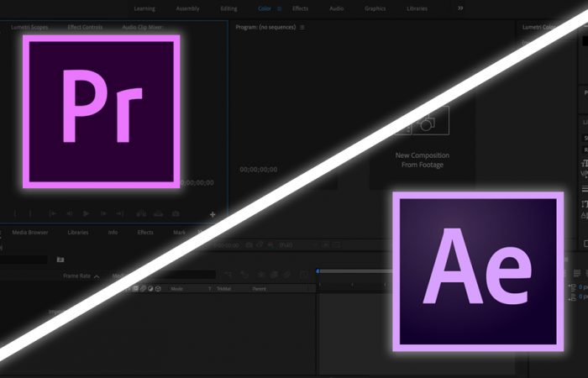Toggle the 3D Layer switch column icon

158,289
